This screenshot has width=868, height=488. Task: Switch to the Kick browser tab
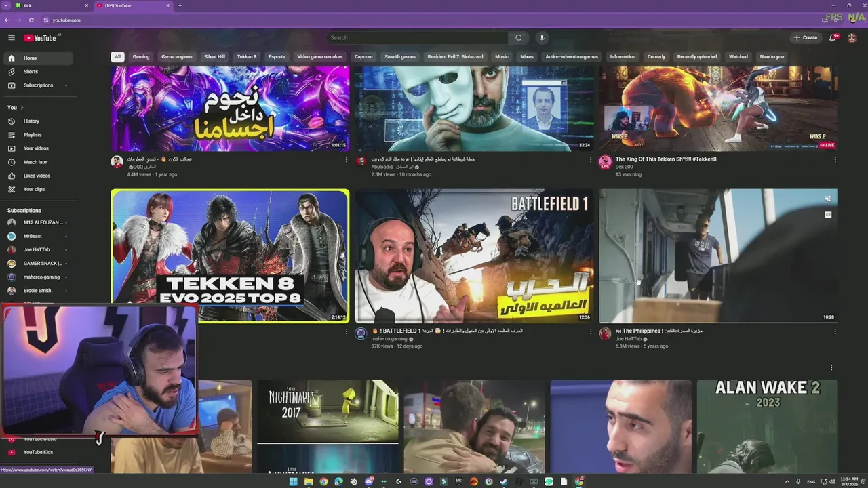pyautogui.click(x=51, y=5)
